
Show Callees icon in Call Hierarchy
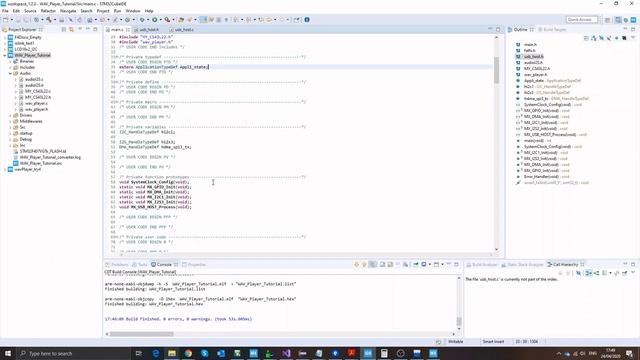596,273
